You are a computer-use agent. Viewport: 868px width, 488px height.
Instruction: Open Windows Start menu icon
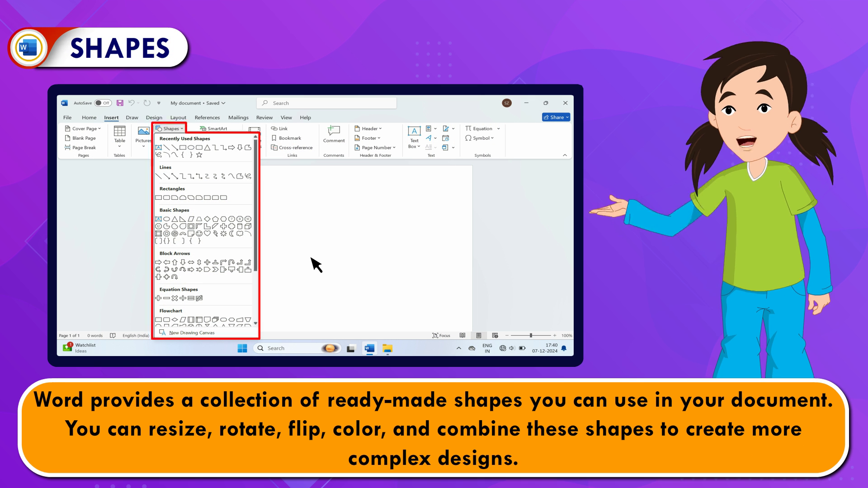242,348
